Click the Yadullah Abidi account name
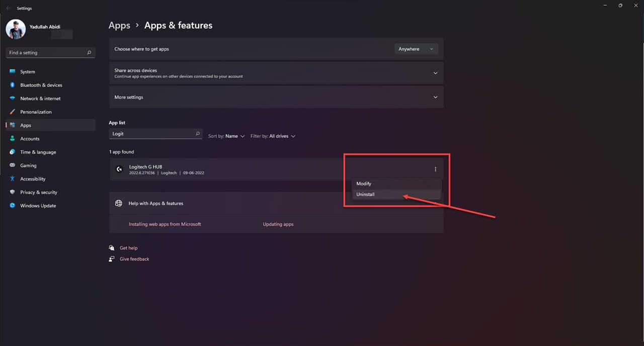Screen dimensions: 644x346 pyautogui.click(x=46, y=27)
